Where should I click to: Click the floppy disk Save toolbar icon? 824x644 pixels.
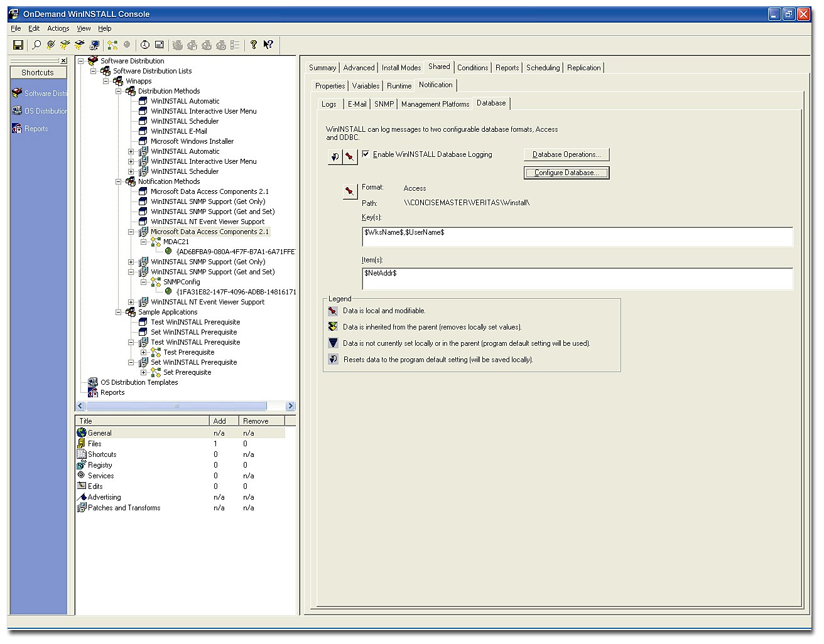pyautogui.click(x=18, y=45)
